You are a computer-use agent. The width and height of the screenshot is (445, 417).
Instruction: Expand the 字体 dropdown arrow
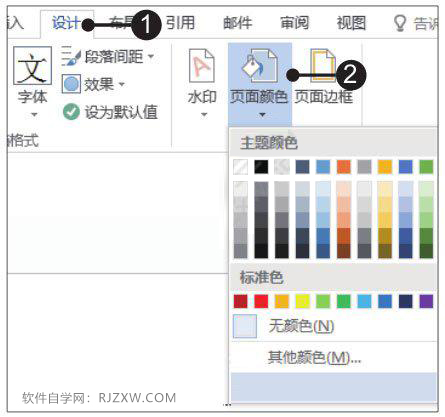[34, 115]
